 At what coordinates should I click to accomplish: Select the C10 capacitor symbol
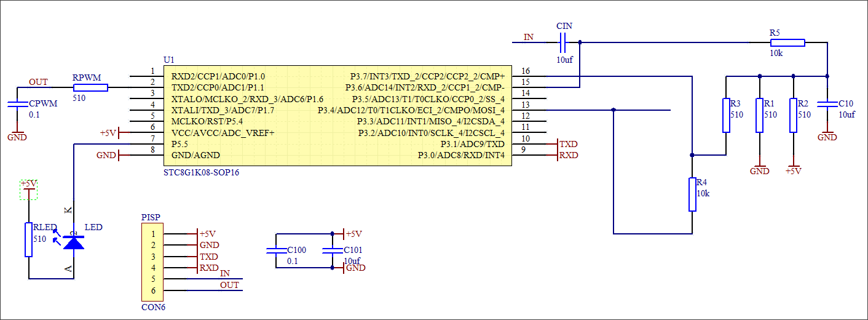point(827,105)
